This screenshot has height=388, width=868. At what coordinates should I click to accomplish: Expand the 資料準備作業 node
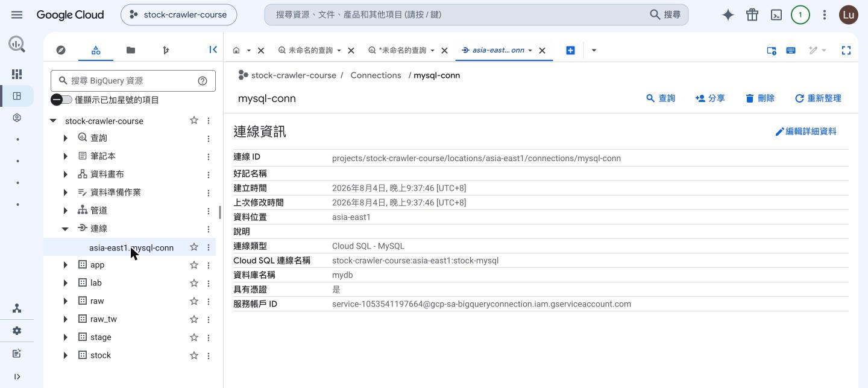click(x=65, y=192)
